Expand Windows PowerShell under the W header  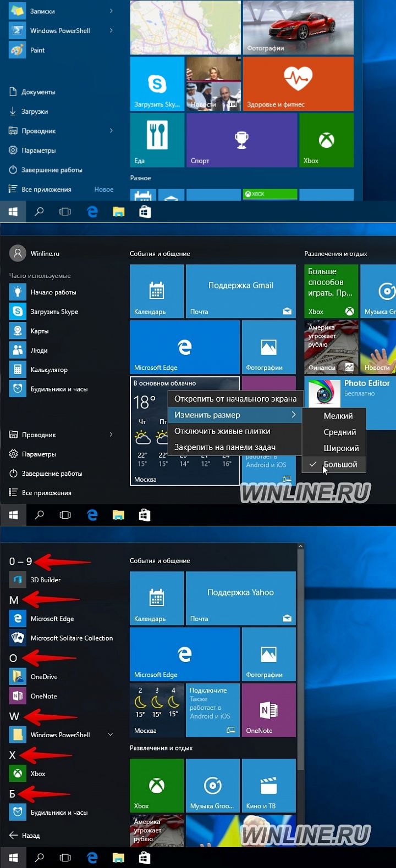click(111, 735)
